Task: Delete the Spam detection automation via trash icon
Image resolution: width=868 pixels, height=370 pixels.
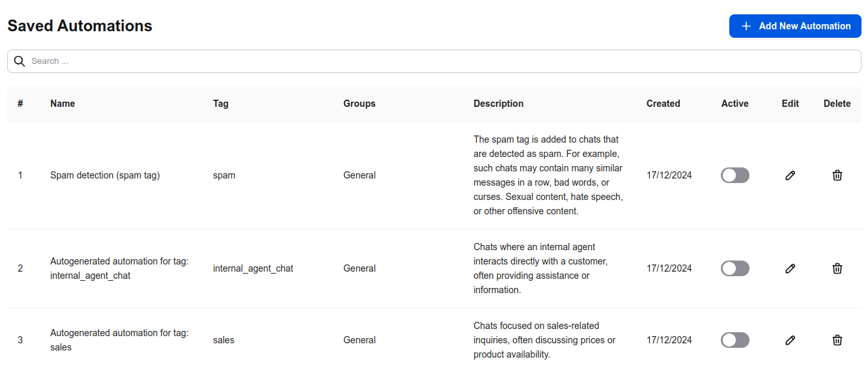Action: 837,175
